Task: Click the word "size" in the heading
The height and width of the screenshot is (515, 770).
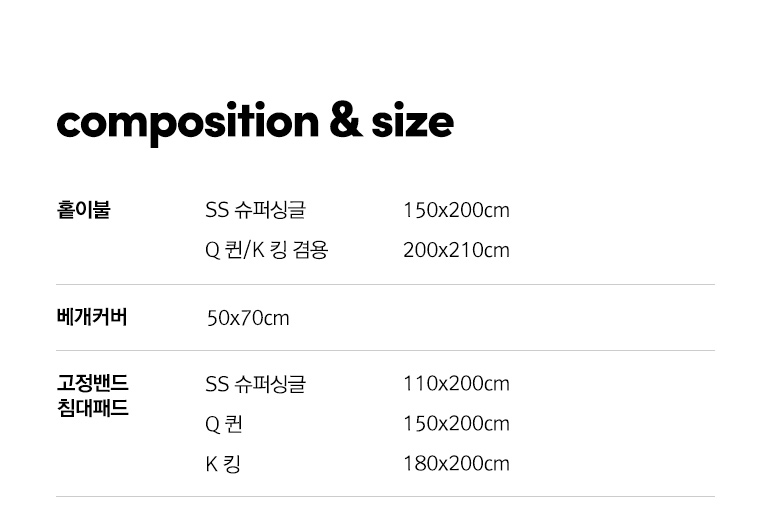Action: point(412,122)
